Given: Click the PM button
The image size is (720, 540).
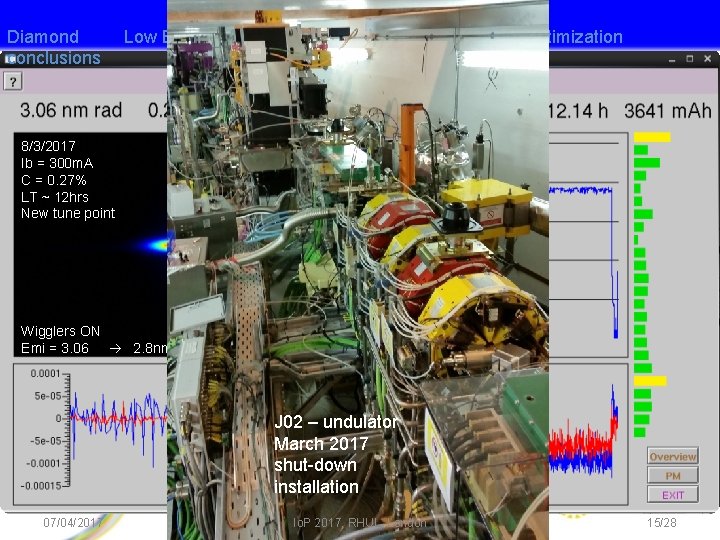Looking at the screenshot, I should pyautogui.click(x=673, y=476).
